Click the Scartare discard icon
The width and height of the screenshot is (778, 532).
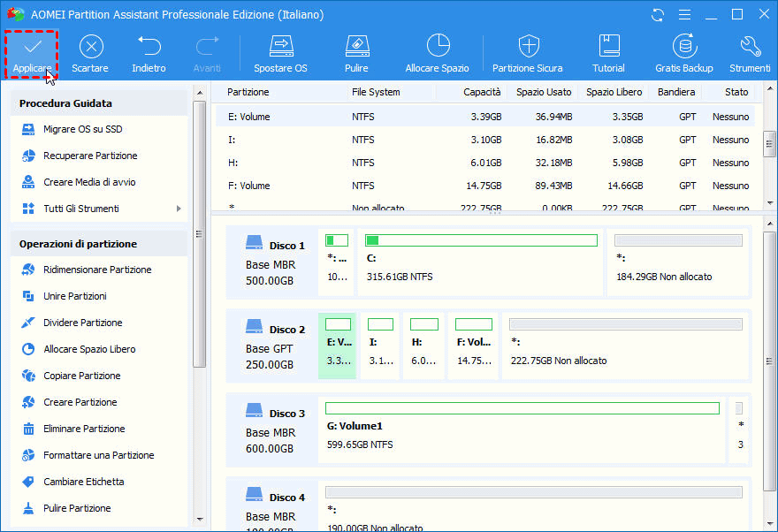(90, 47)
